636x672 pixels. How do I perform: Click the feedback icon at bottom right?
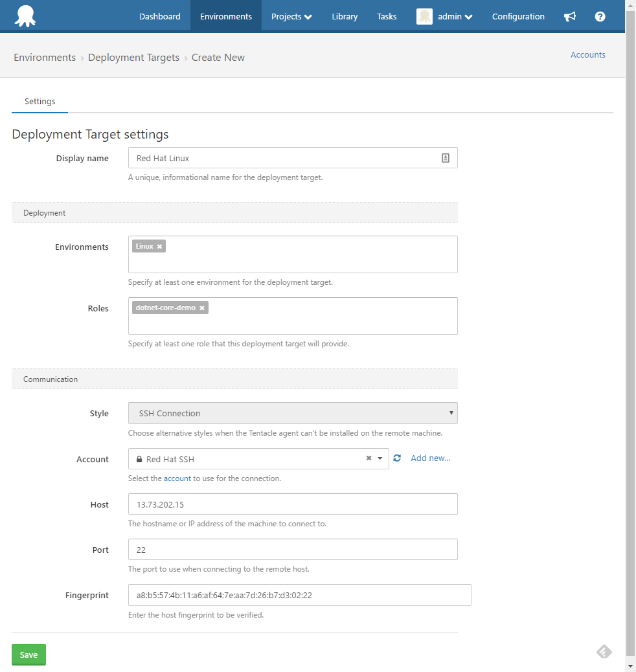click(x=604, y=651)
